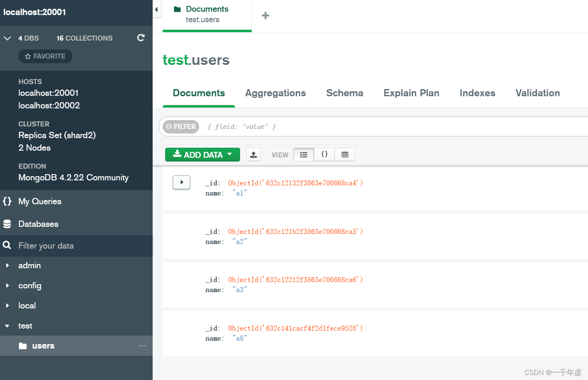Expand the a1 document
Viewport: 588px width, 380px height.
[x=182, y=182]
